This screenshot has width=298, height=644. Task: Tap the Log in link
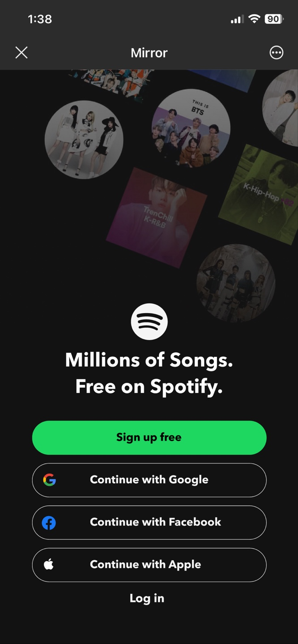pyautogui.click(x=147, y=598)
